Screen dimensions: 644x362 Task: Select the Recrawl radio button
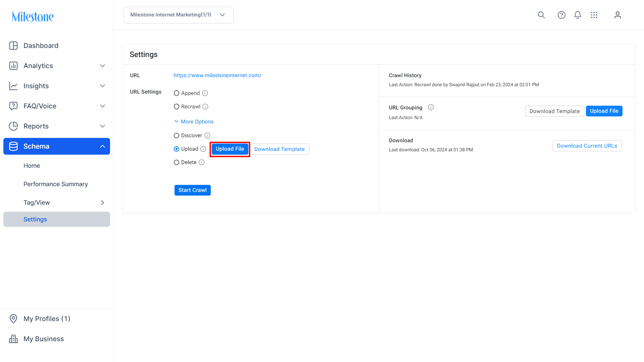tap(177, 107)
